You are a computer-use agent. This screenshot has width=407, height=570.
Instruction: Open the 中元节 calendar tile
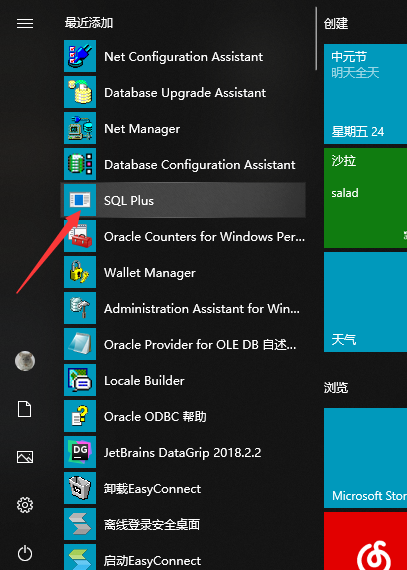pos(365,94)
